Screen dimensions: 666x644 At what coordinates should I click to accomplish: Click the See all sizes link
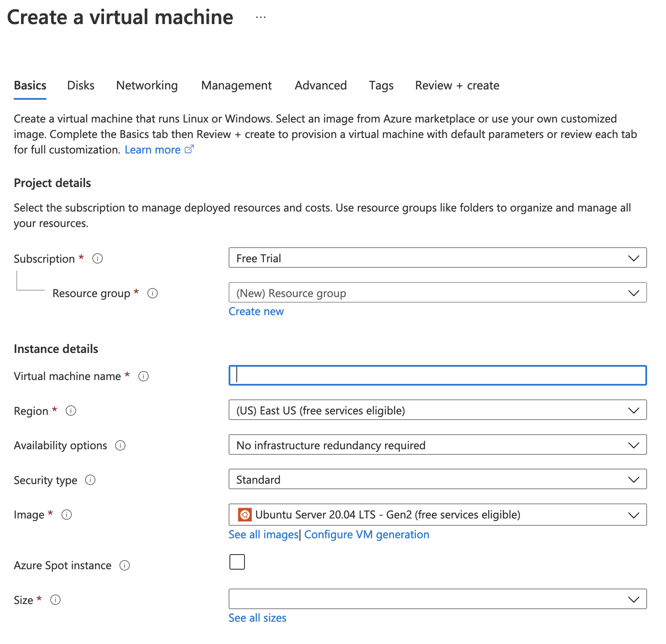[x=257, y=618]
